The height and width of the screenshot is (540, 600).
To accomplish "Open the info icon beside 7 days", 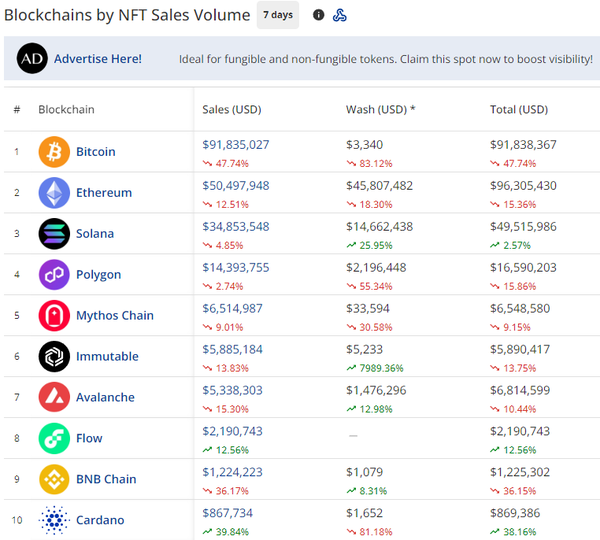I will coord(318,15).
